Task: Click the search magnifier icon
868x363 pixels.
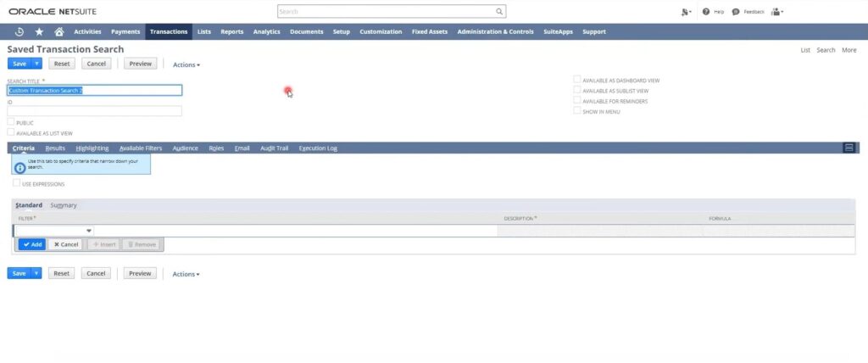Action: pyautogui.click(x=498, y=11)
